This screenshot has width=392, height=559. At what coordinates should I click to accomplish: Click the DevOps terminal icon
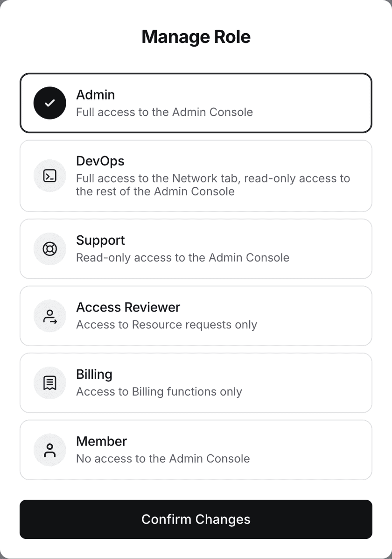[x=50, y=176]
